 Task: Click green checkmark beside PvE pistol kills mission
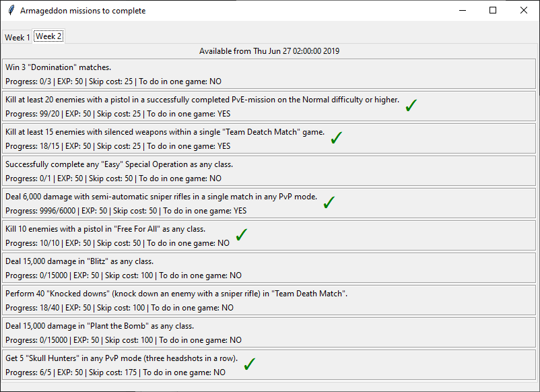[411, 105]
